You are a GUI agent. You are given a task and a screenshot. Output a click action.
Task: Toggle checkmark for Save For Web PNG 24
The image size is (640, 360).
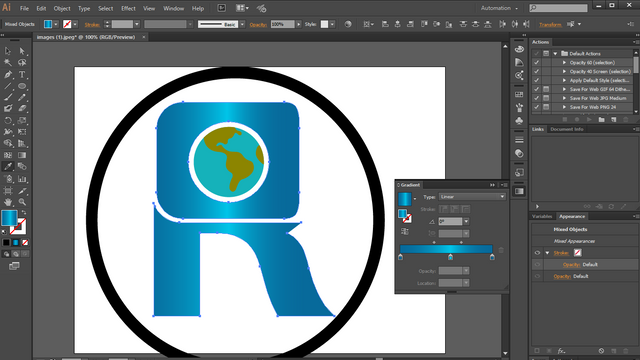click(536, 107)
